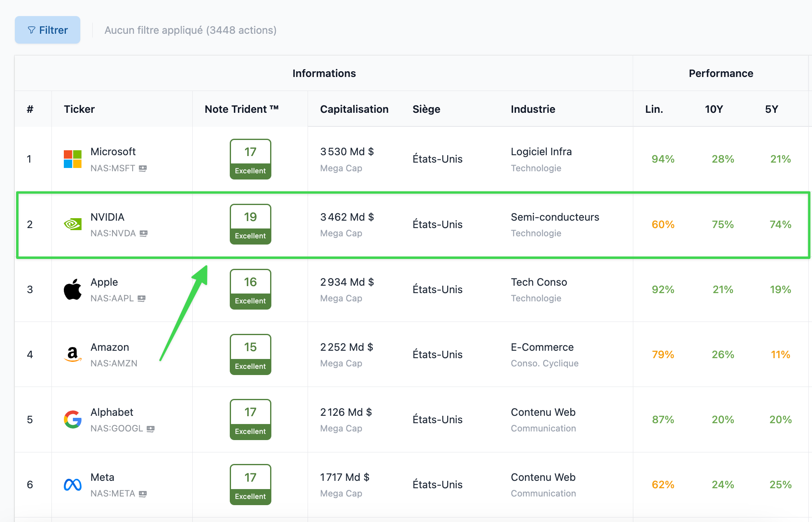
Task: Click the Amazon logo icon
Action: pyautogui.click(x=72, y=354)
